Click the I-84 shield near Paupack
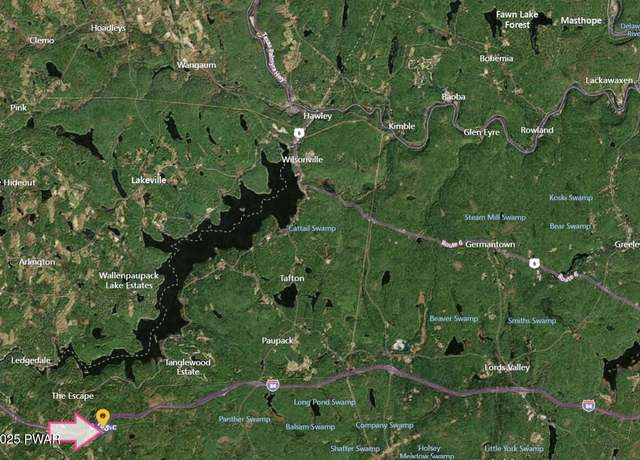This screenshot has height=460, width=640. pos(272,385)
